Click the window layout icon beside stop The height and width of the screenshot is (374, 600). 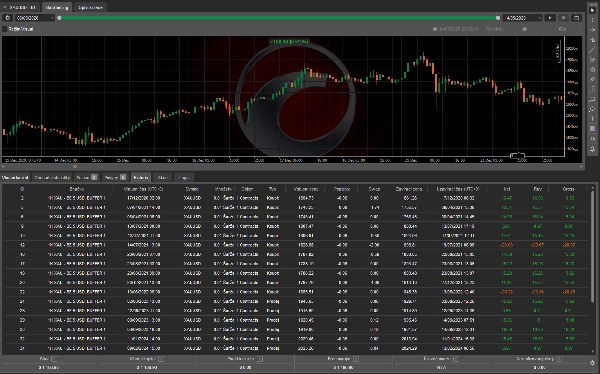(576, 18)
